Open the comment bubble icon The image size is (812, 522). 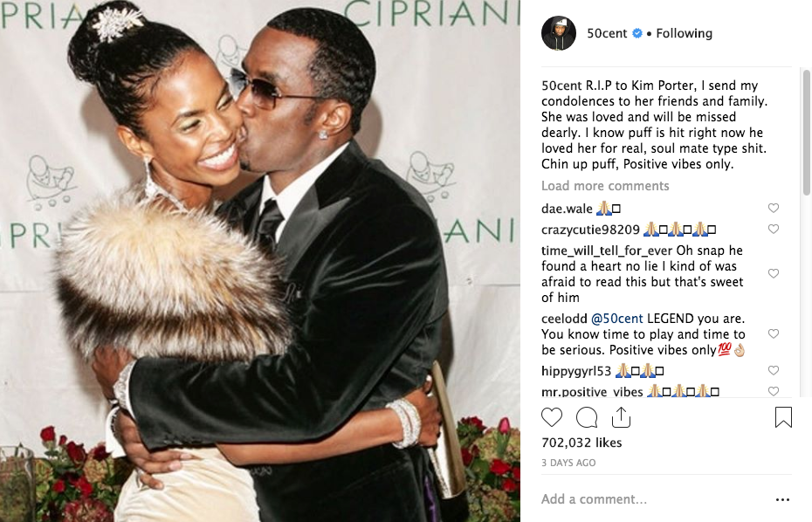[x=587, y=417]
